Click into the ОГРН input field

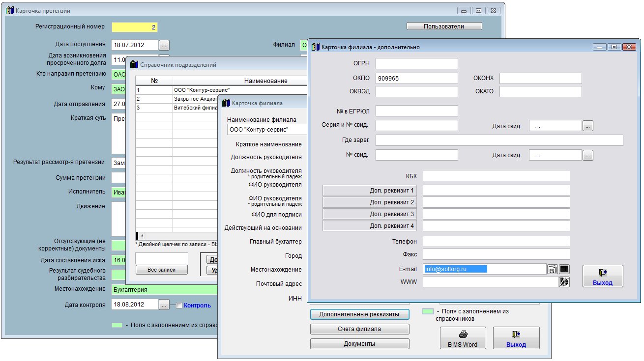[416, 63]
